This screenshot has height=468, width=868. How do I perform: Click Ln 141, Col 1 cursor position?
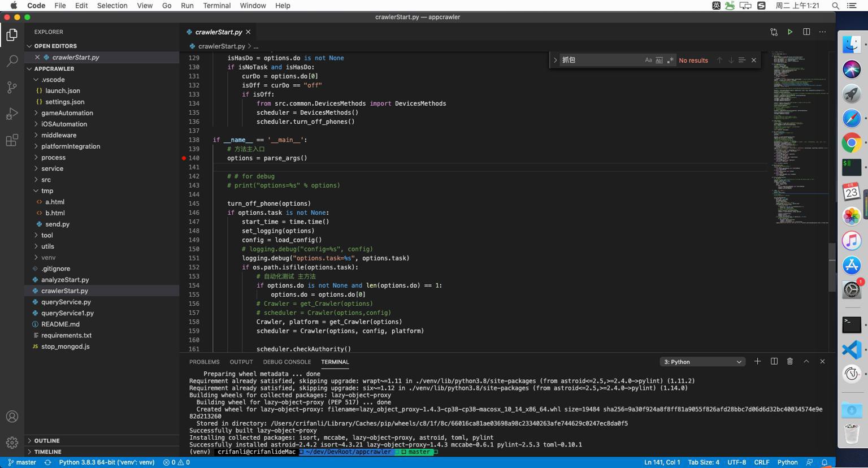point(662,462)
